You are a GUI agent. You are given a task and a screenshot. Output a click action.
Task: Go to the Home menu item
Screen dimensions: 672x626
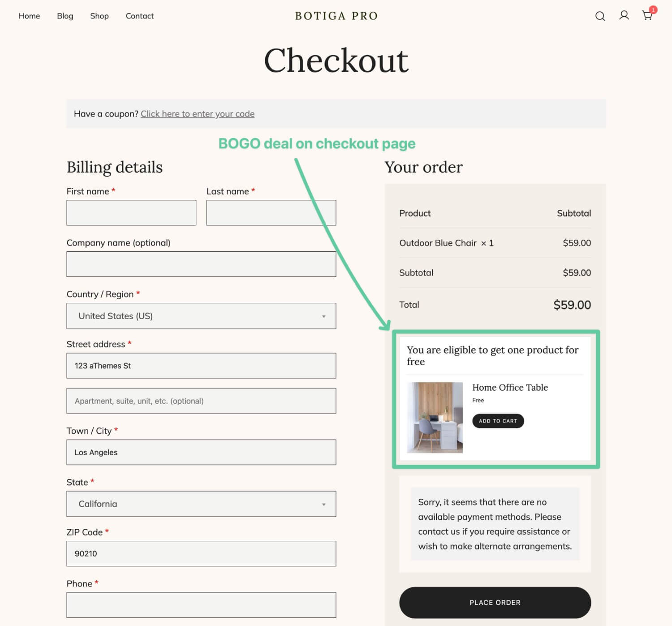click(x=29, y=16)
